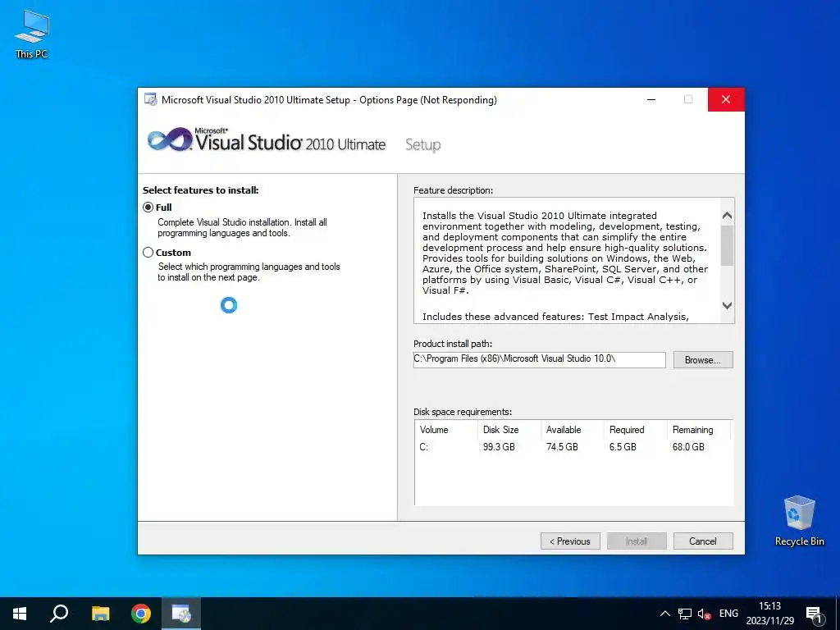Open the This PC desktop icon
The image size is (840, 630).
[x=32, y=34]
